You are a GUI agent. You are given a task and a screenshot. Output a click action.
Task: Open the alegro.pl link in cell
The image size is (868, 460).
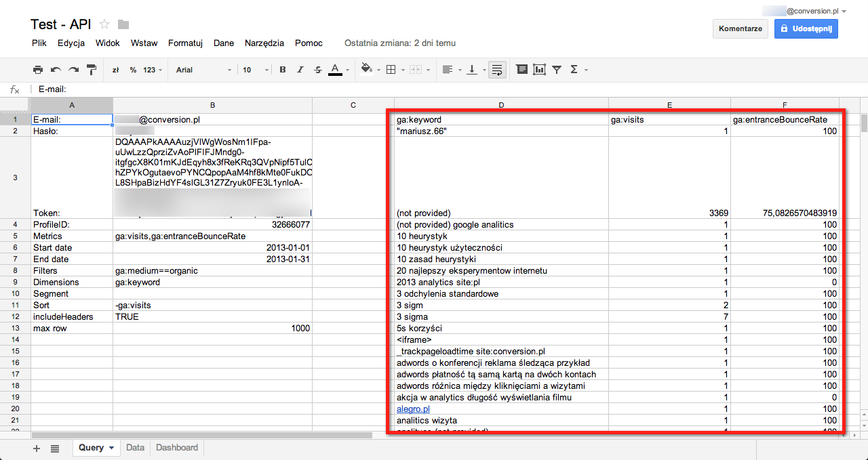click(x=413, y=409)
